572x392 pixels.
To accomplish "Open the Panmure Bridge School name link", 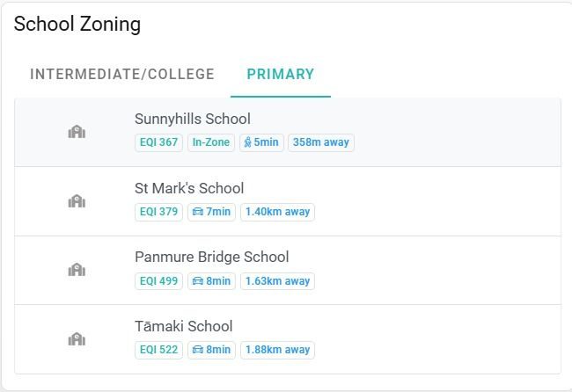I will click(x=211, y=257).
